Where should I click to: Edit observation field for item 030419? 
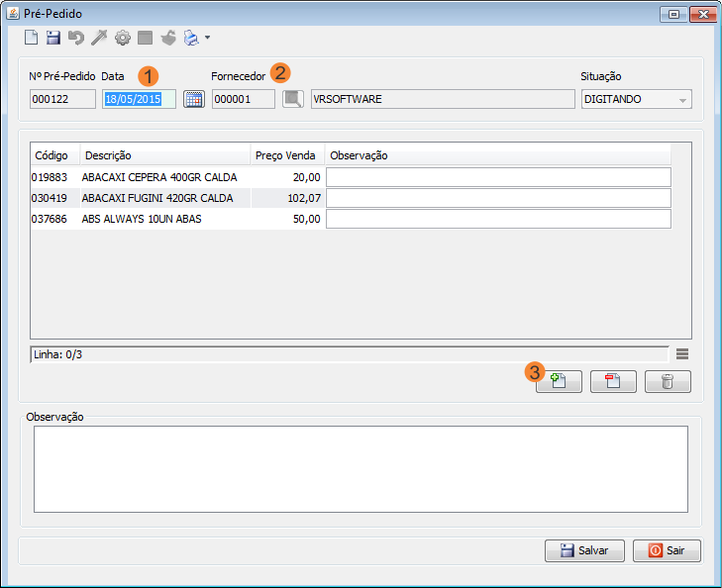coord(498,198)
